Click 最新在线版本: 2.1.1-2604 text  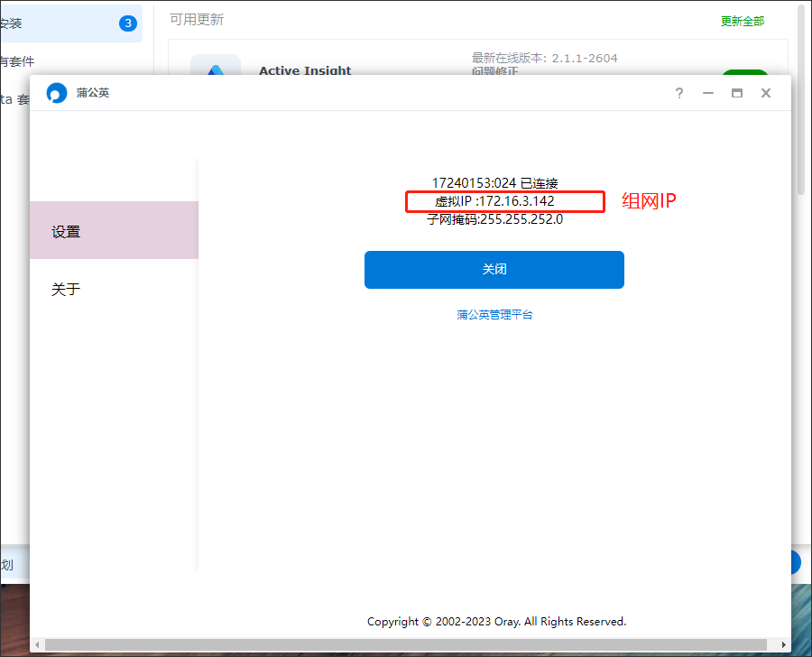(x=544, y=58)
